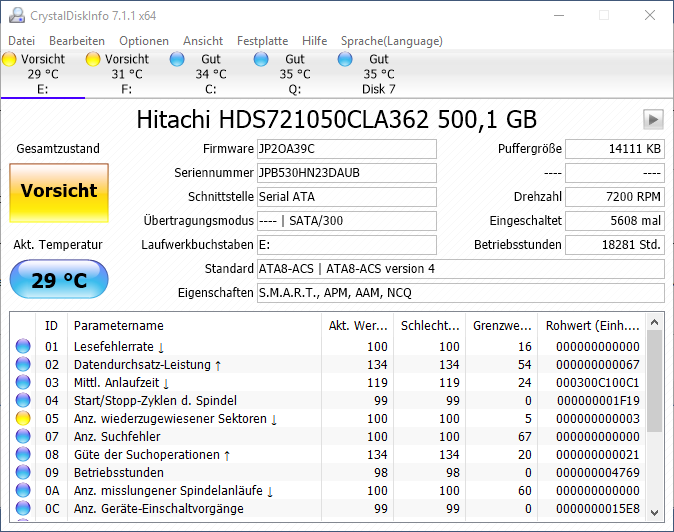Click status dot of misslungener Spindelanläufe row
The width and height of the screenshot is (674, 532).
23,491
